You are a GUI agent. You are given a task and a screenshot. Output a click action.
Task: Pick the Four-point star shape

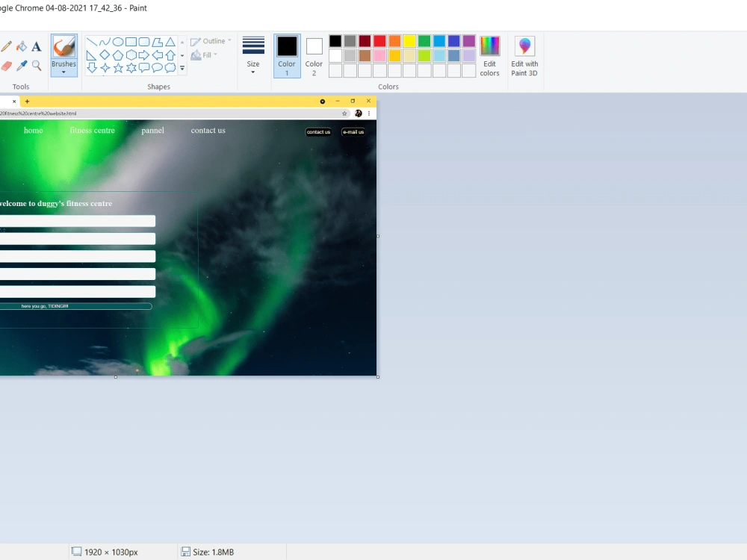(105, 68)
